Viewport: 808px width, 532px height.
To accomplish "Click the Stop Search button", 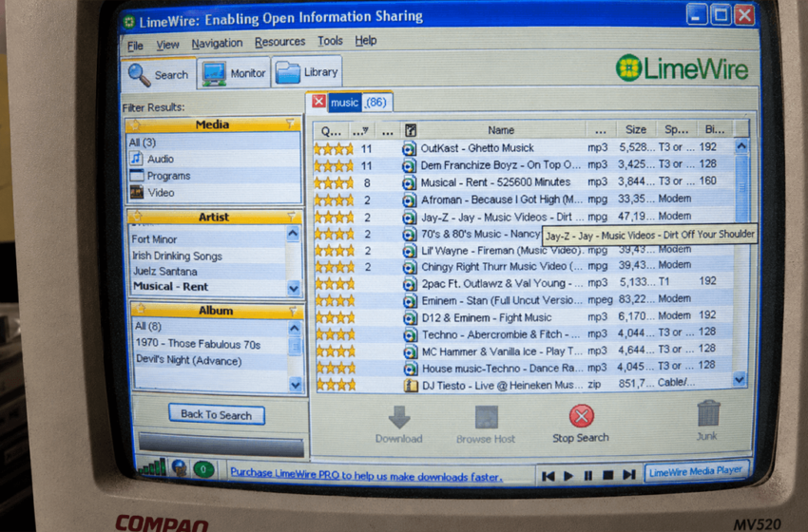I will (x=581, y=424).
